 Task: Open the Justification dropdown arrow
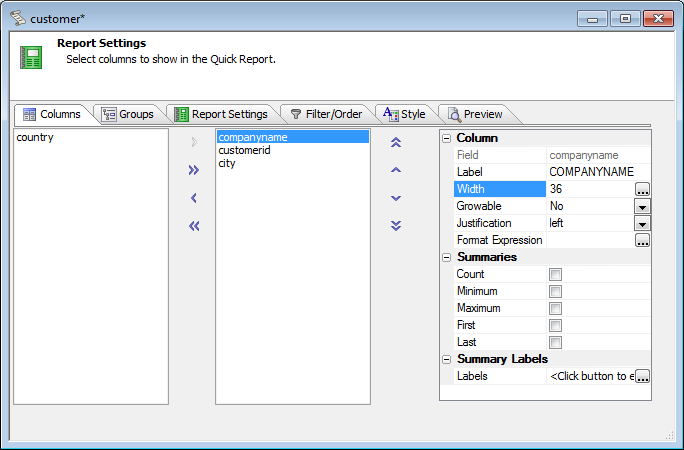click(x=642, y=223)
